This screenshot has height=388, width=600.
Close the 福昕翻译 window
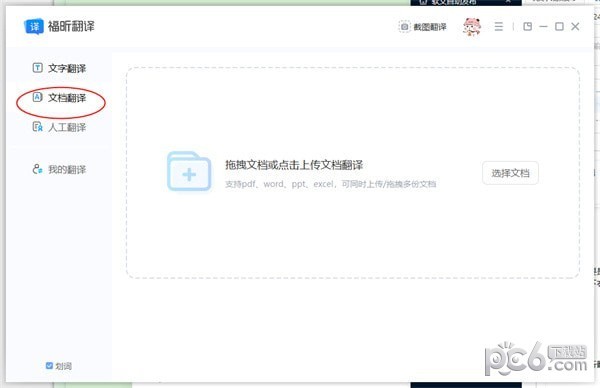(575, 26)
